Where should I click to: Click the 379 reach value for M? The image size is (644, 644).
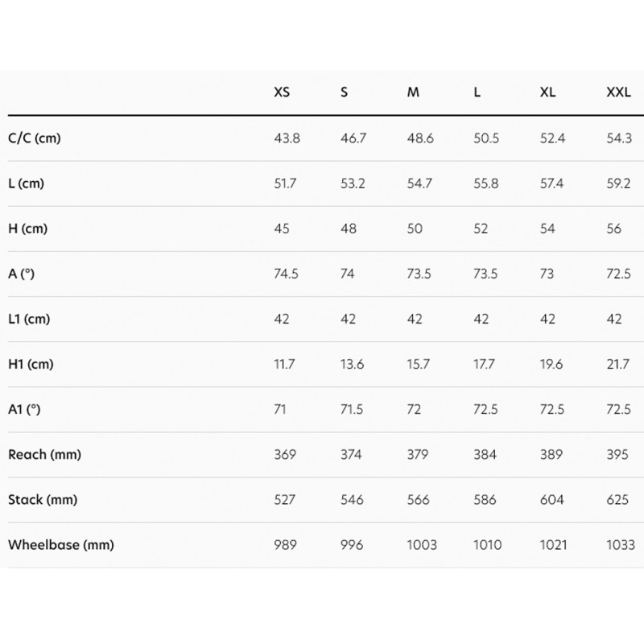[419, 455]
